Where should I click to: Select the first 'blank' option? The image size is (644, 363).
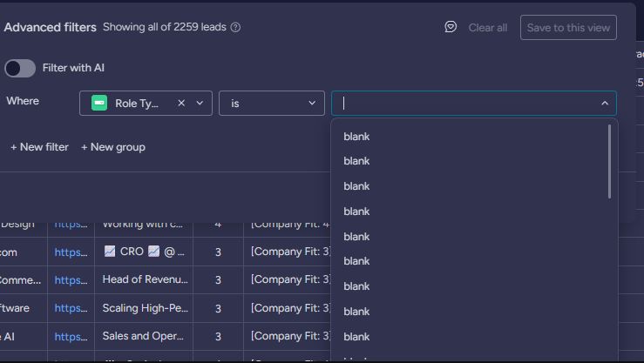356,137
